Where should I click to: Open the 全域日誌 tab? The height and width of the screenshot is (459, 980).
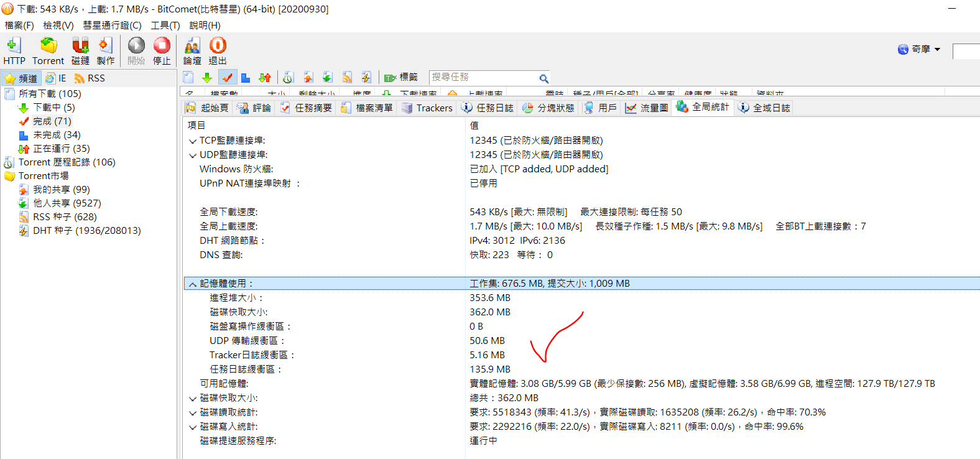tap(764, 108)
